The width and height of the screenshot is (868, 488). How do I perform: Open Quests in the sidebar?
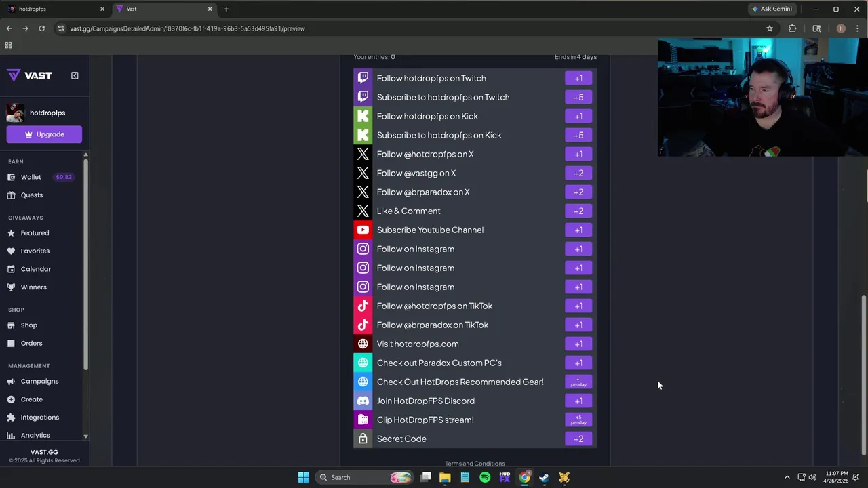(x=25, y=195)
